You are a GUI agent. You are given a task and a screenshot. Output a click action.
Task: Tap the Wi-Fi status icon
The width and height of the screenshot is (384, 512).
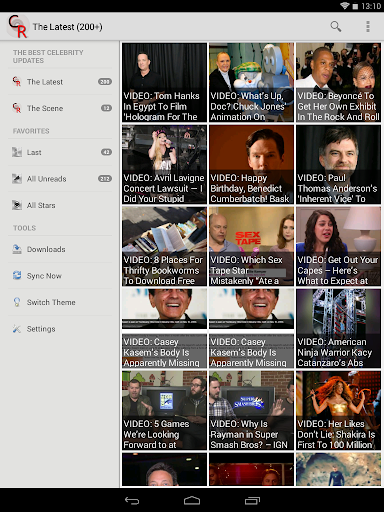344,6
